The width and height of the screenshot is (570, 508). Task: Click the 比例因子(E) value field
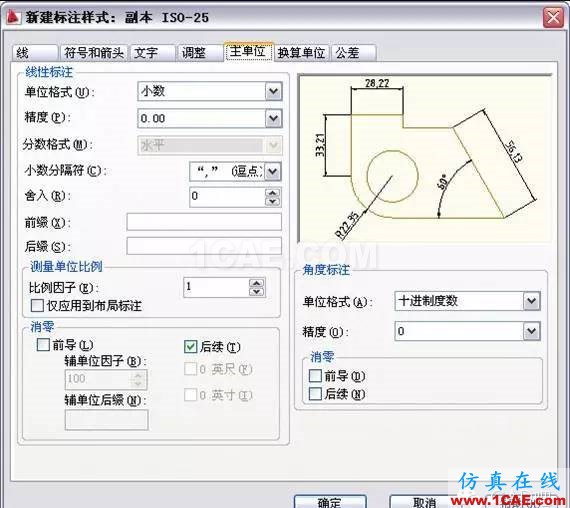pyautogui.click(x=216, y=287)
